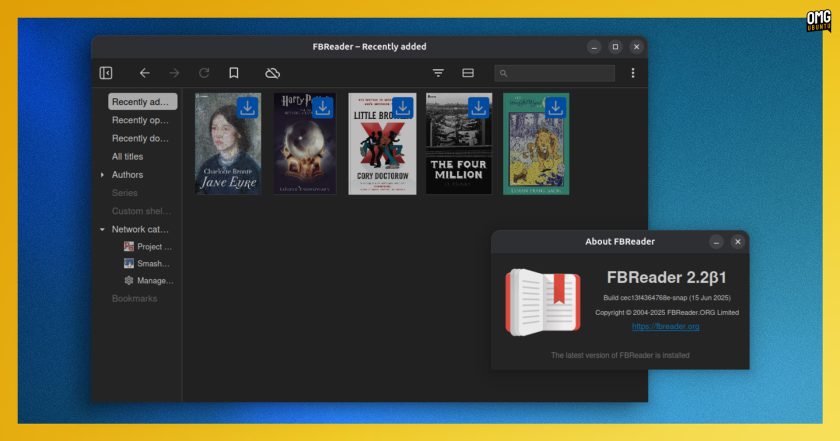Click in the library search field
Screen dimensions: 840x441
(x=555, y=73)
